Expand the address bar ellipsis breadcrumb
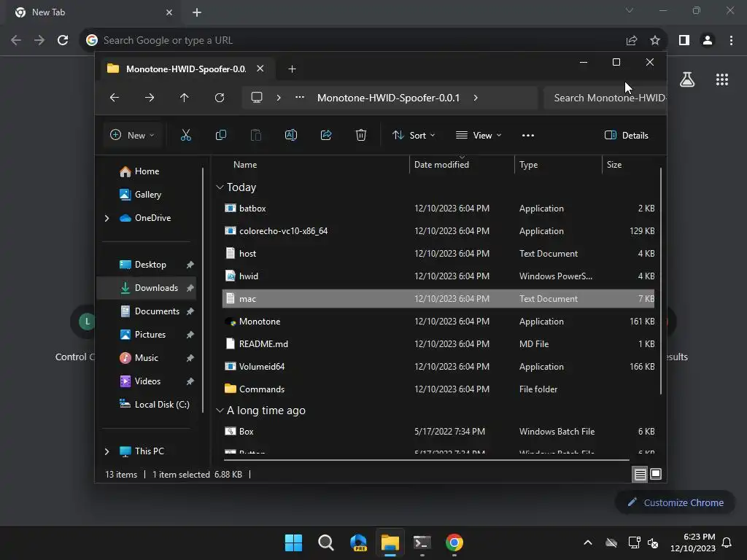747x560 pixels. (299, 98)
